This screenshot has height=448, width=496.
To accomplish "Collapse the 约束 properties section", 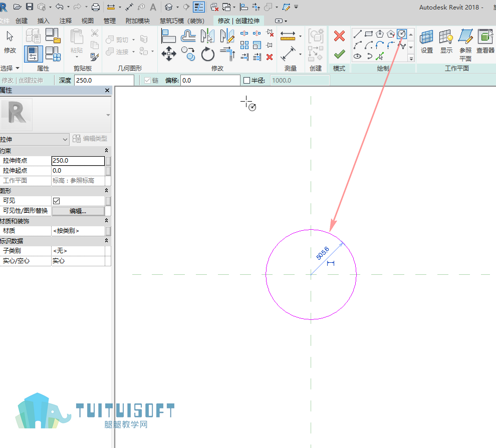I will [x=106, y=151].
